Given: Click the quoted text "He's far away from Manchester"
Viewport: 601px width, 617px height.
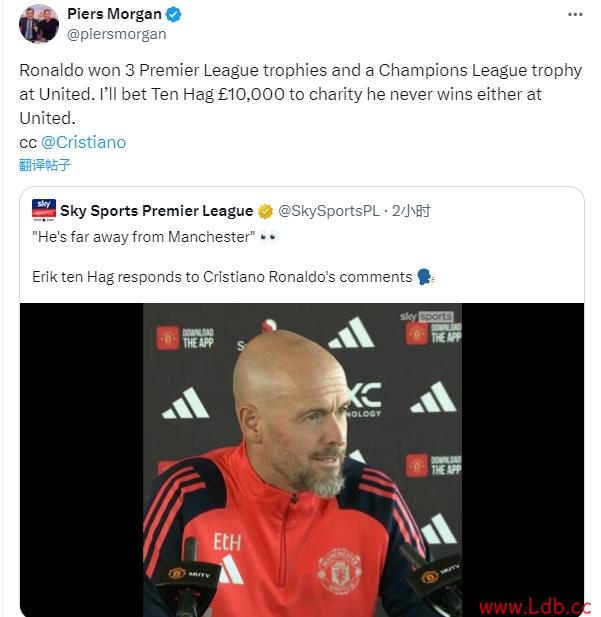Looking at the screenshot, I should 144,237.
